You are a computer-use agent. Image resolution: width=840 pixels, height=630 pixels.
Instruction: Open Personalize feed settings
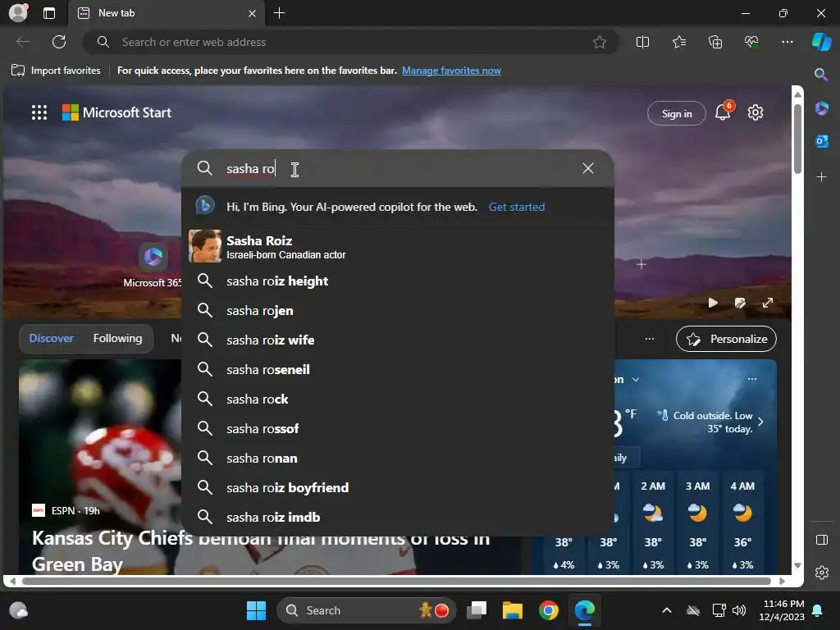(x=726, y=339)
